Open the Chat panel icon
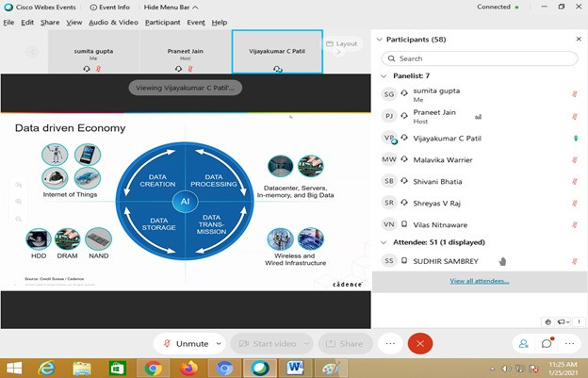Viewport: 588px width, 378px height. [x=547, y=343]
